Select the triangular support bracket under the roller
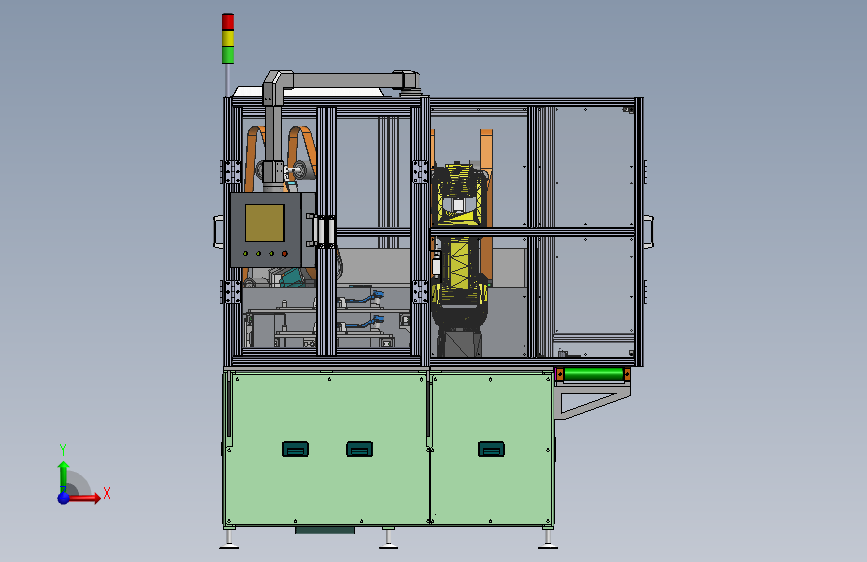The width and height of the screenshot is (867, 562). tap(592, 402)
